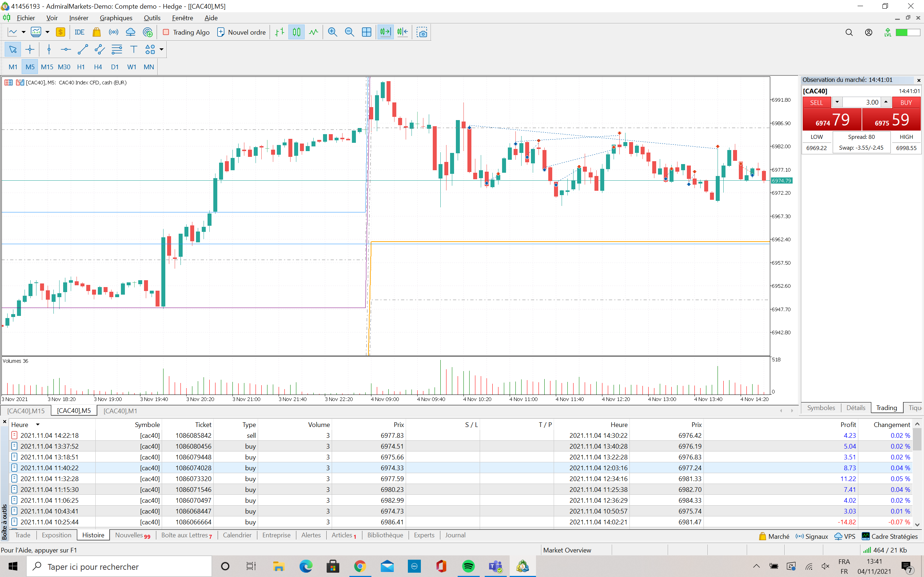Open the IDE editor
Screen dimensions: 924x577
[x=79, y=32]
